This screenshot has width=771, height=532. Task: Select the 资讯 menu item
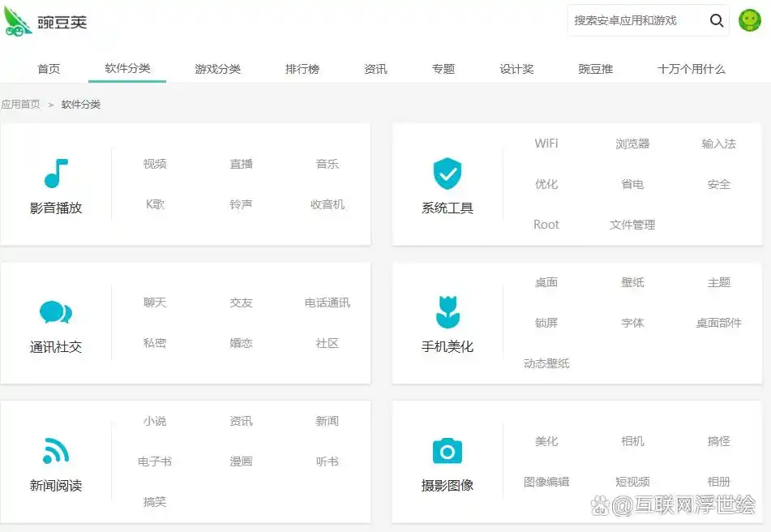[375, 69]
